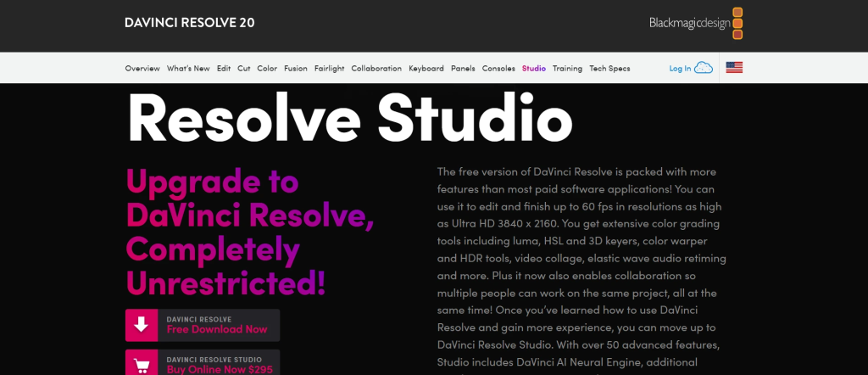This screenshot has height=375, width=868.
Task: Click Free Download Now button
Action: [203, 325]
